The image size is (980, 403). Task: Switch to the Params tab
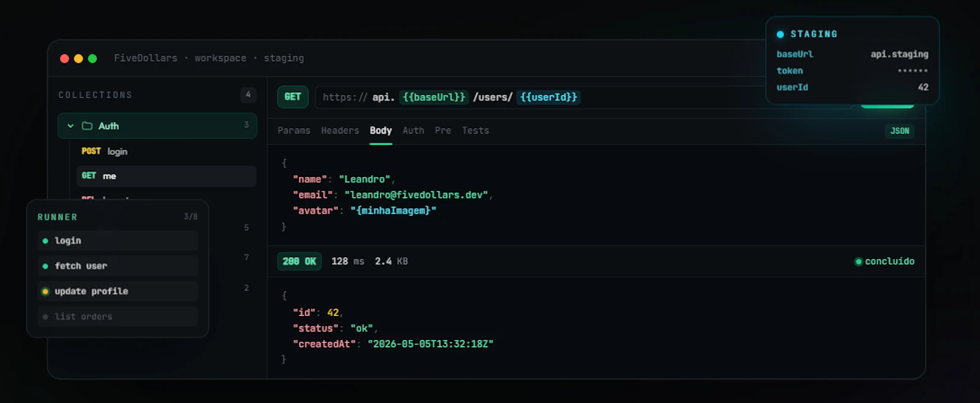(294, 130)
